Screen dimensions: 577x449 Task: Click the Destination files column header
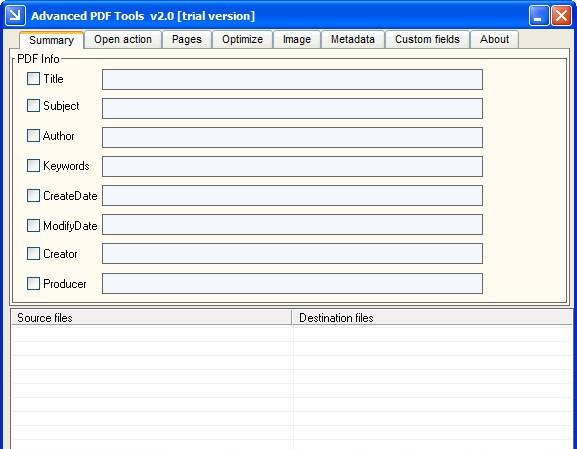(433, 318)
